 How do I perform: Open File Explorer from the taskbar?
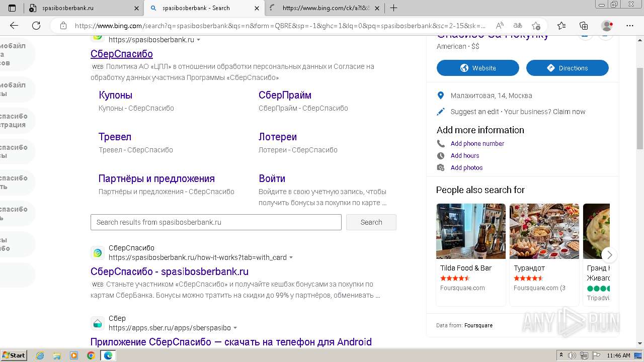(57, 355)
